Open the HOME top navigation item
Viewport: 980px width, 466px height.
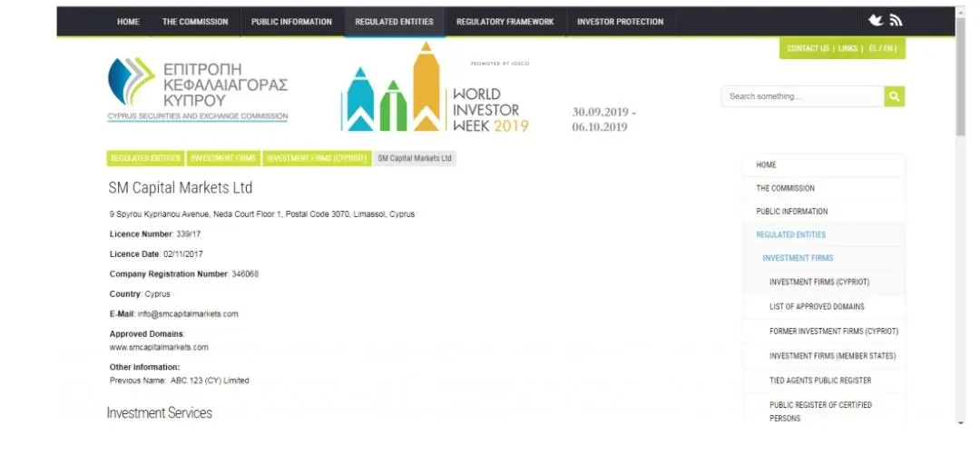(x=128, y=21)
